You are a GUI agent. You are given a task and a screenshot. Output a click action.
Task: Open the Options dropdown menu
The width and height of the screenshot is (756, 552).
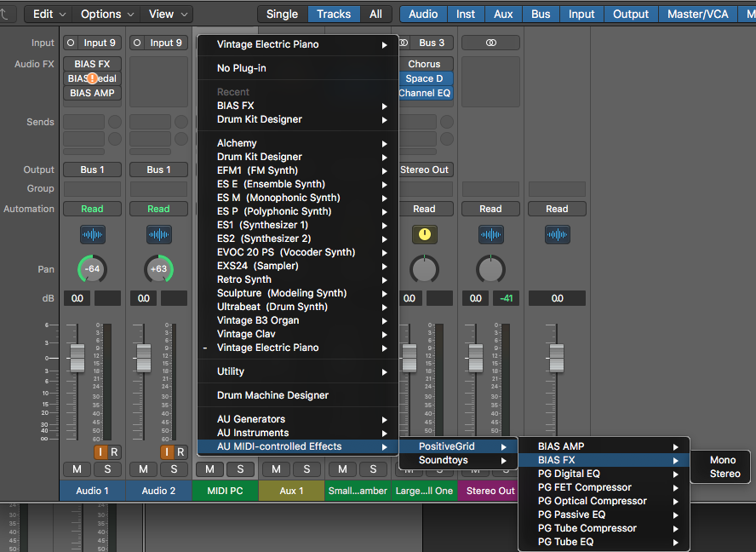pyautogui.click(x=107, y=14)
